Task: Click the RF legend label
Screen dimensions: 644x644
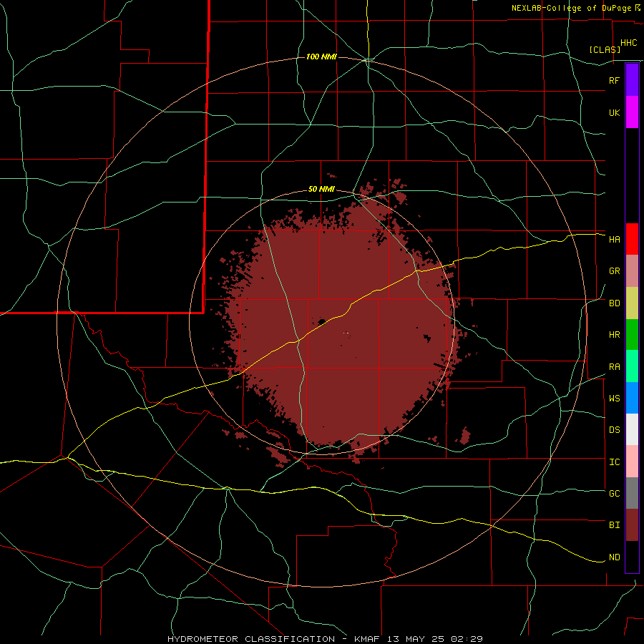Action: [x=614, y=81]
